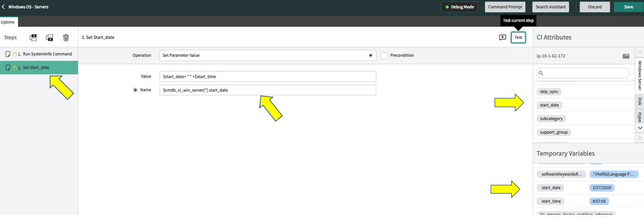
Task: Click the Save button
Action: 628,7
